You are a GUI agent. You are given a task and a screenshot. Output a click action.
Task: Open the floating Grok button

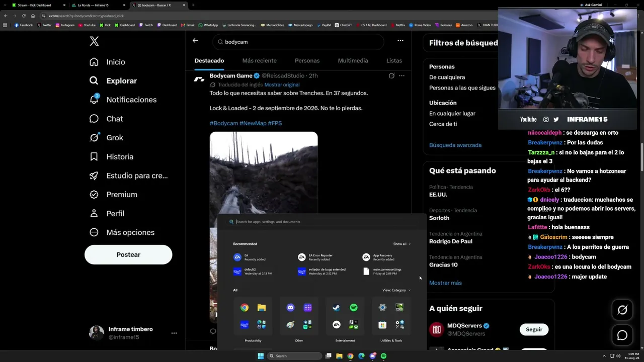pos(622,310)
